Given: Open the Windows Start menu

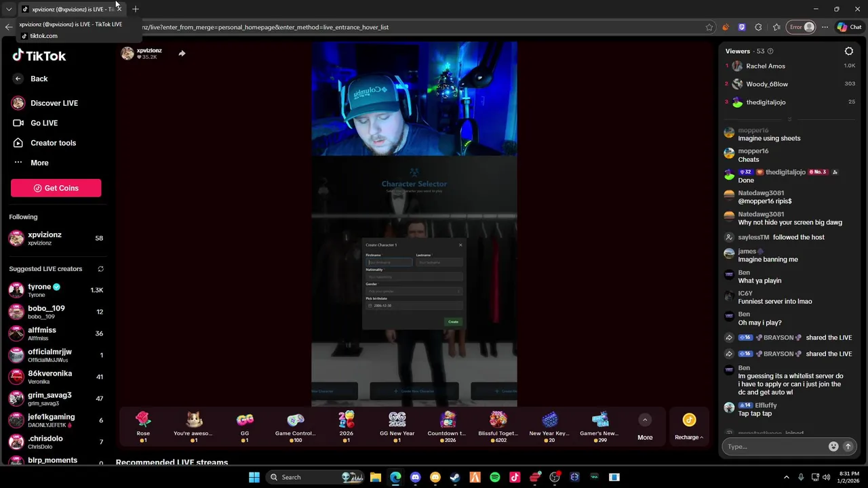Looking at the screenshot, I should [254, 477].
